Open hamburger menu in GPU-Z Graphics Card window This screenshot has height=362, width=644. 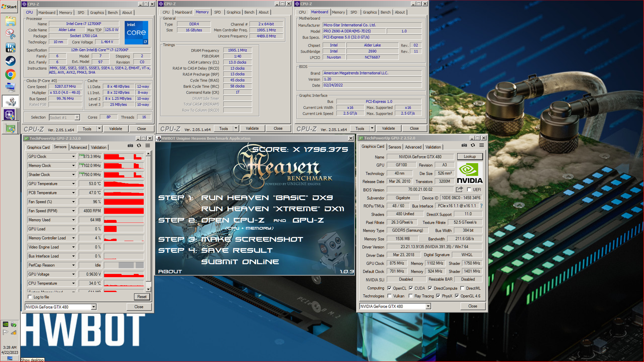click(x=482, y=145)
